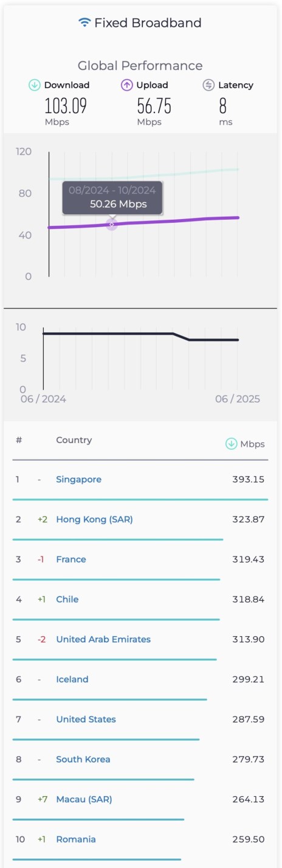Select the 08/2024 - 10/2024 upload data point
Image resolution: width=282 pixels, height=868 pixels.
pos(112,224)
